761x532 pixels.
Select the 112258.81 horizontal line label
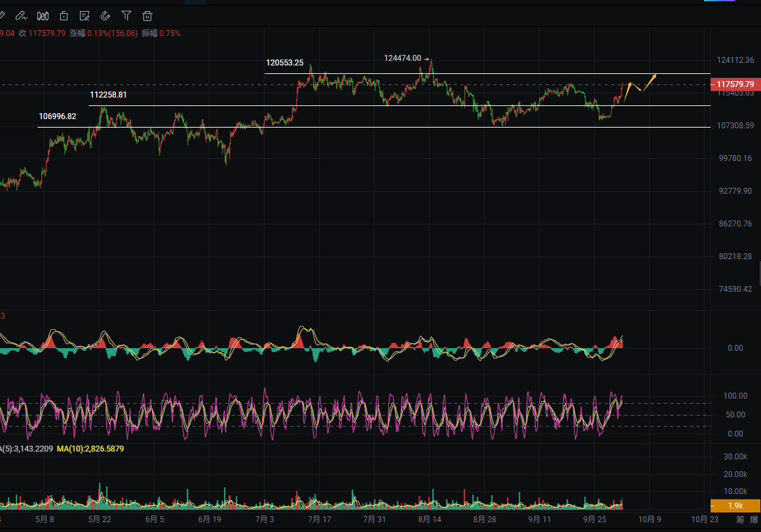pyautogui.click(x=108, y=95)
